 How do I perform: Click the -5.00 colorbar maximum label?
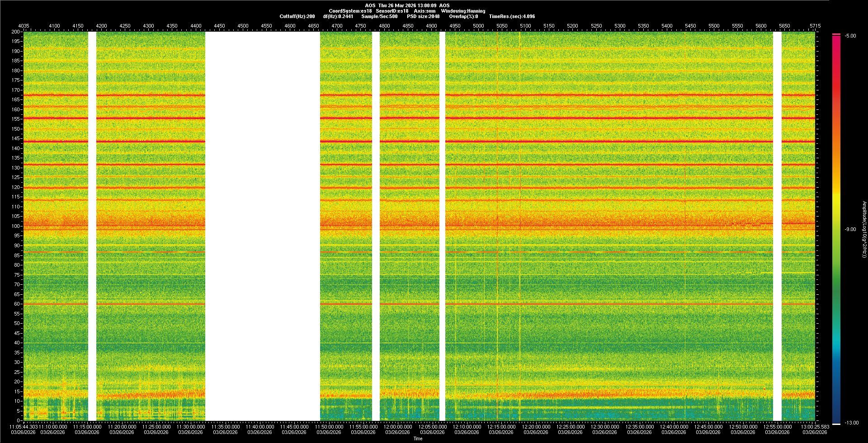tap(850, 36)
